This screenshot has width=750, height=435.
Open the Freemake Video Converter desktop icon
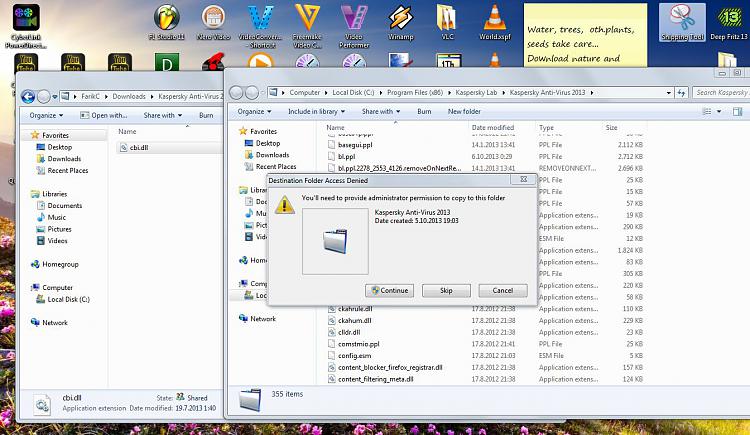[x=307, y=26]
